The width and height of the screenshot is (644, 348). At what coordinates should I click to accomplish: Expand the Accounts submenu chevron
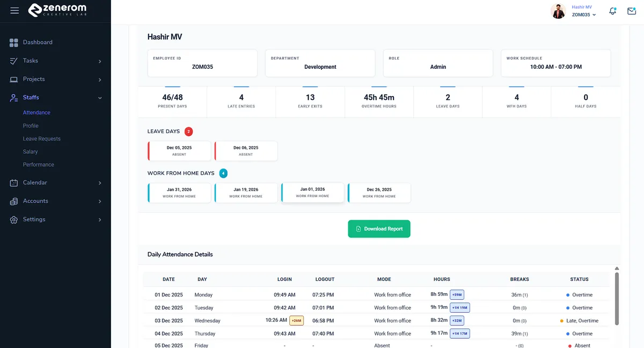tap(100, 201)
